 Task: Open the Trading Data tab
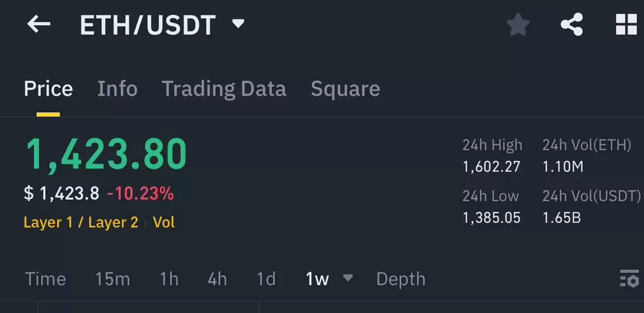[224, 89]
